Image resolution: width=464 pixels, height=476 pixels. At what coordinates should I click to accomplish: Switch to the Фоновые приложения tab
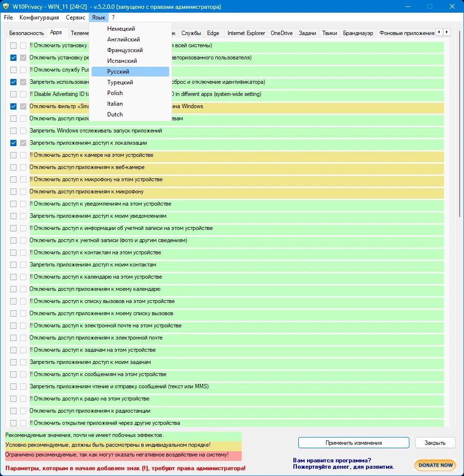click(x=406, y=33)
